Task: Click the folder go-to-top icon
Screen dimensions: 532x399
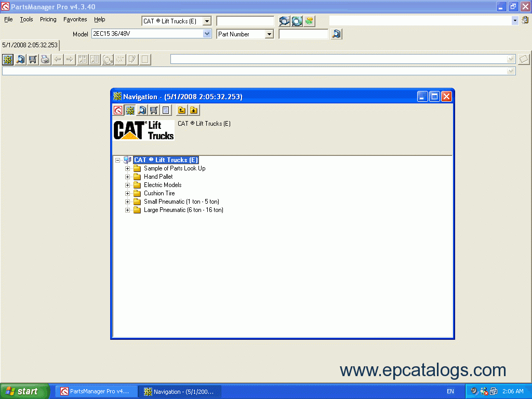Action: tap(194, 110)
